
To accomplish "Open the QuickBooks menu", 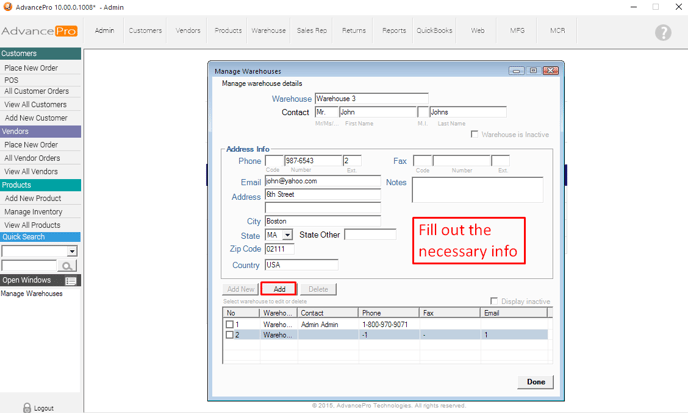I will (x=434, y=31).
